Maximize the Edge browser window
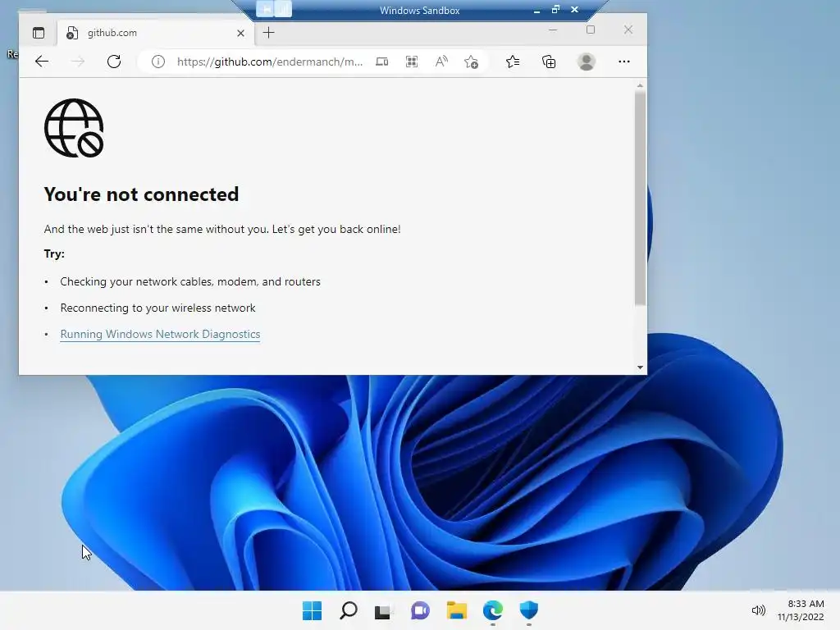 591,30
